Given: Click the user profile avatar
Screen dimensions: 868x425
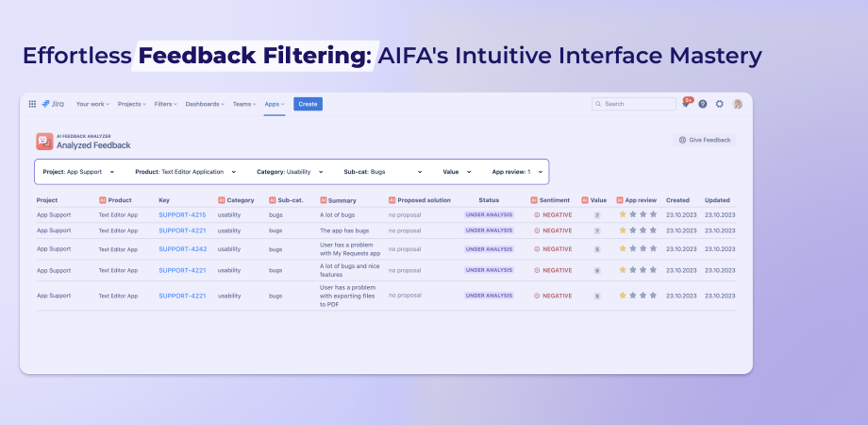Looking at the screenshot, I should tap(737, 104).
